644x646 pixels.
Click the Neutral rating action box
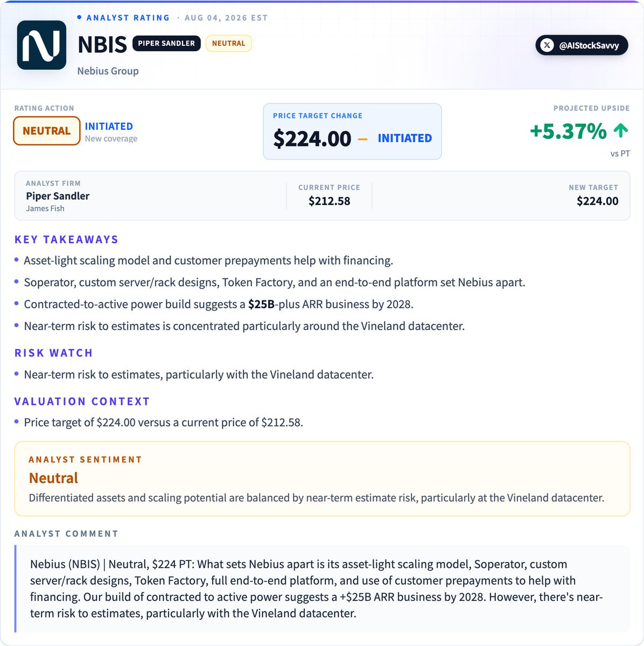coord(47,131)
